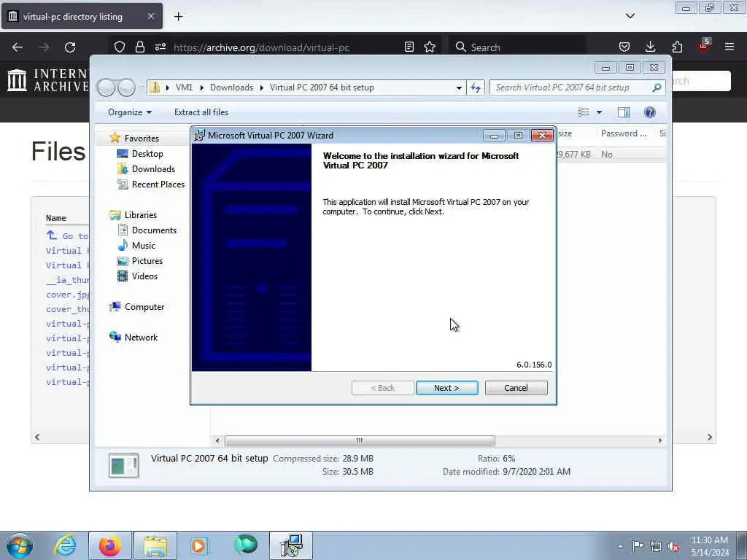Open Documents library
Viewport: 747px width, 560px height.
pyautogui.click(x=154, y=230)
